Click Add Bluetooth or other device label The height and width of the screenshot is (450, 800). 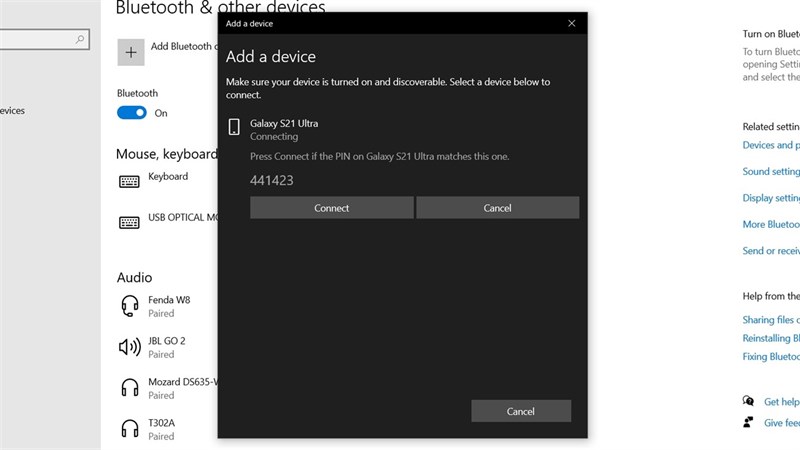point(184,46)
